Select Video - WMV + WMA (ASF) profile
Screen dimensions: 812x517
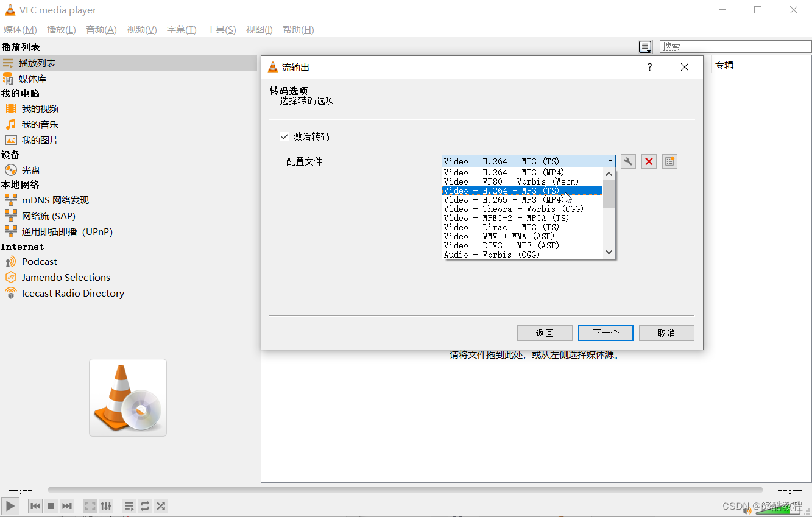point(522,236)
